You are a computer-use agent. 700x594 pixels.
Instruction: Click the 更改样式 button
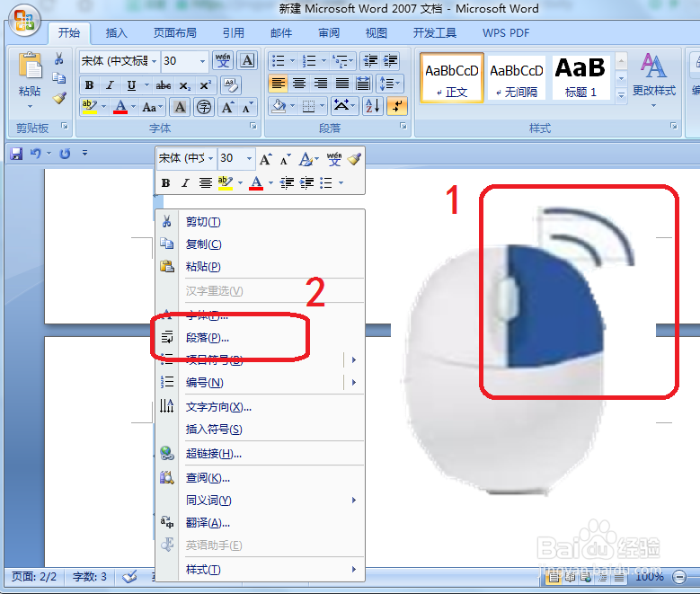[653, 80]
